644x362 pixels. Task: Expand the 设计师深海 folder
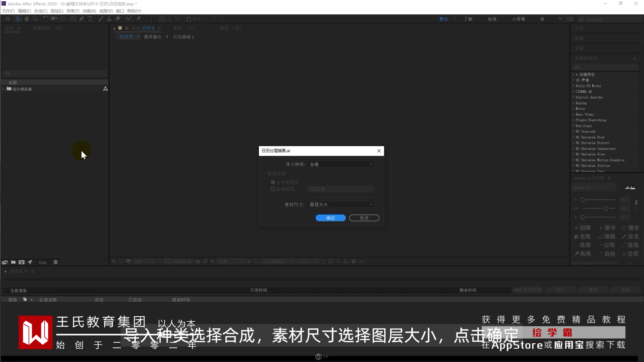3,89
